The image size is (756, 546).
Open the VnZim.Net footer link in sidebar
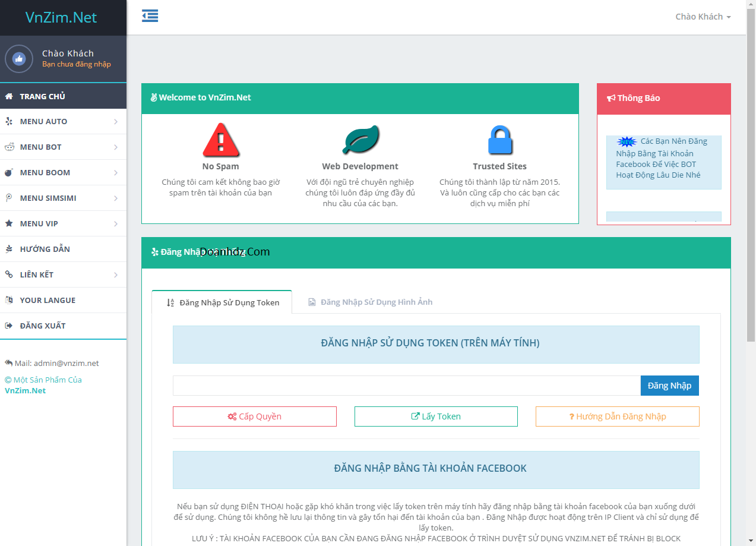[x=26, y=391]
